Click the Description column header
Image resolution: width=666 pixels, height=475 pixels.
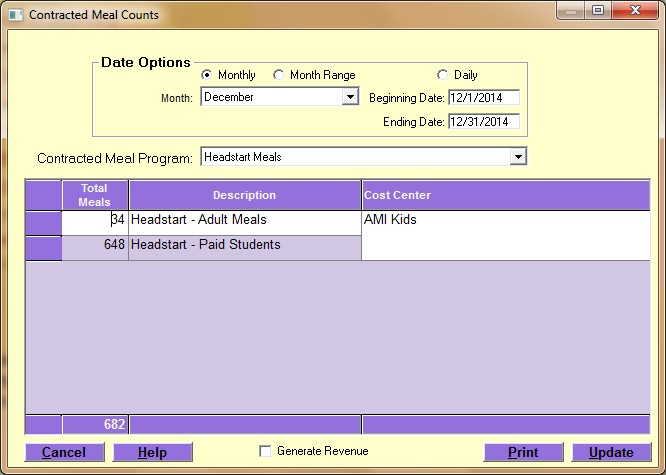[x=244, y=195]
